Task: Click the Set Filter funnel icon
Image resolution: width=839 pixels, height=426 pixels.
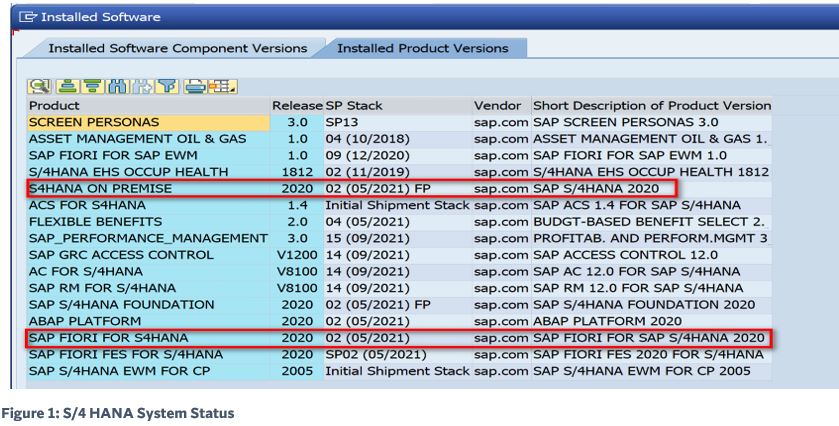Action: point(167,86)
